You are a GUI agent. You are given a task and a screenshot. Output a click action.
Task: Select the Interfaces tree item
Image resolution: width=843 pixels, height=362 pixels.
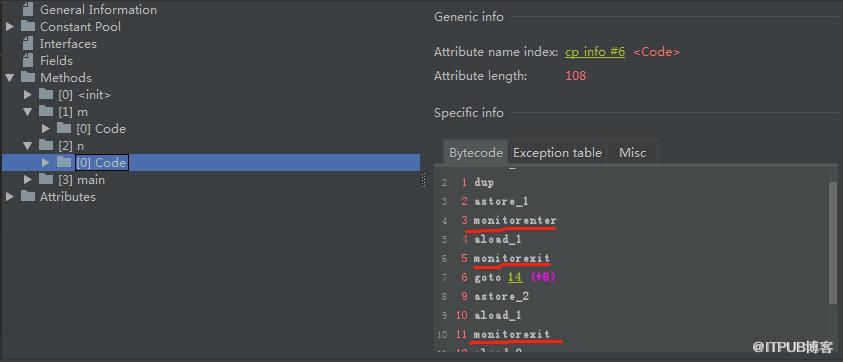pos(68,44)
